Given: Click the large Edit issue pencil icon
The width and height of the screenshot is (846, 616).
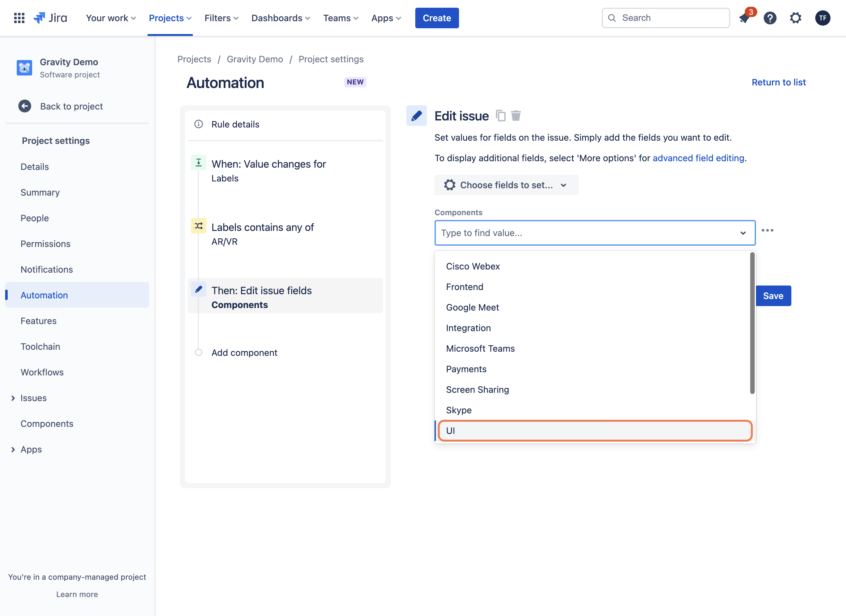Looking at the screenshot, I should pos(417,116).
